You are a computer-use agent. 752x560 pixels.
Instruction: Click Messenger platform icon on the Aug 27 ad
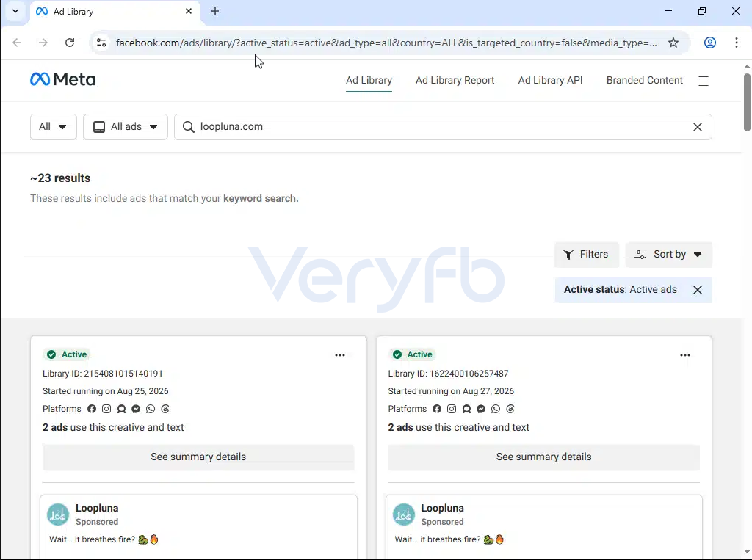point(481,409)
